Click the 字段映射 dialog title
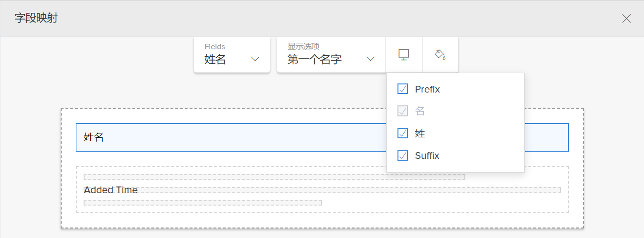This screenshot has width=644, height=238. 36,19
